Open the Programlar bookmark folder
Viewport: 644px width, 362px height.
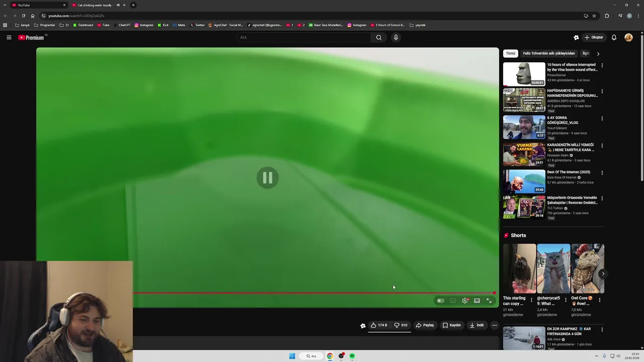(45, 25)
